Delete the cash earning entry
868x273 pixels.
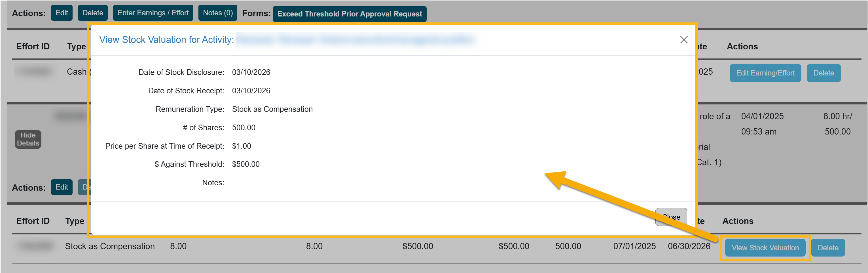[823, 73]
